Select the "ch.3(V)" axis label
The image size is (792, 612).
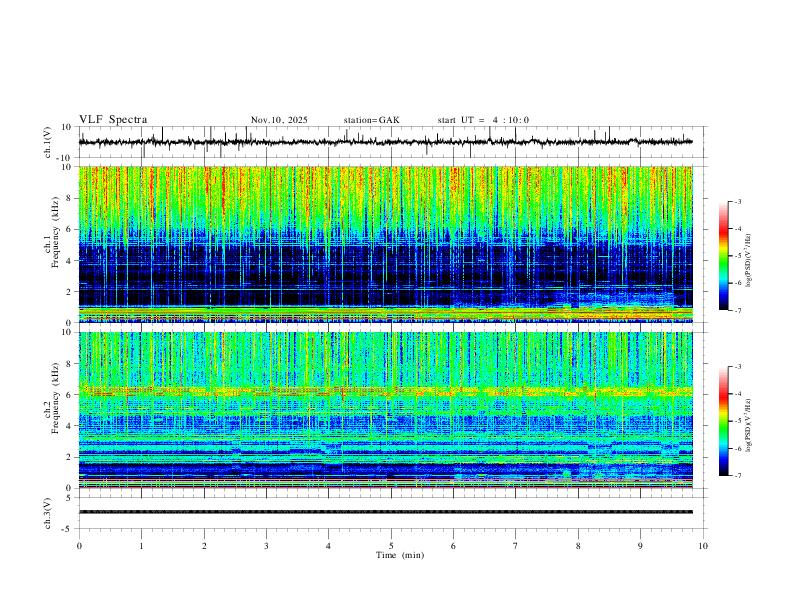[x=48, y=514]
